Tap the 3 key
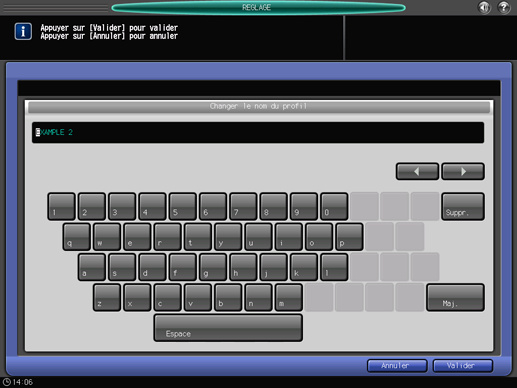This screenshot has height=388, width=517. point(122,206)
